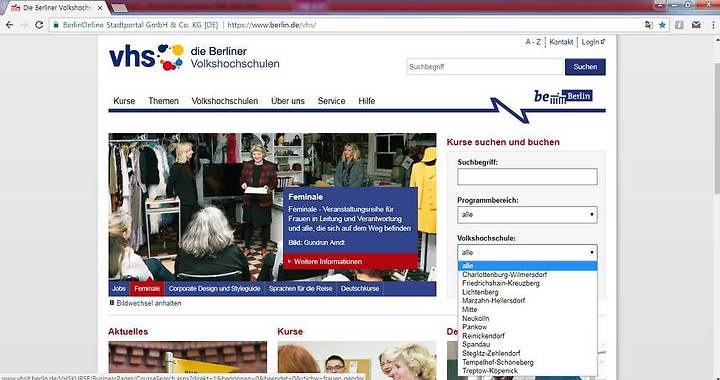Image resolution: width=720 pixels, height=380 pixels.
Task: Click the mail extension icon in toolbar
Action: [x=696, y=25]
